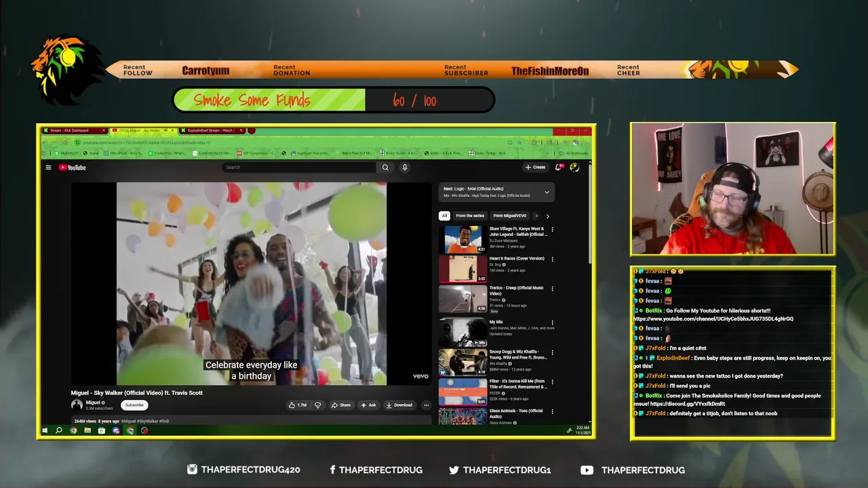Switch to ExplodinBeef Stream browser tab
The image size is (868, 488).
pyautogui.click(x=210, y=130)
